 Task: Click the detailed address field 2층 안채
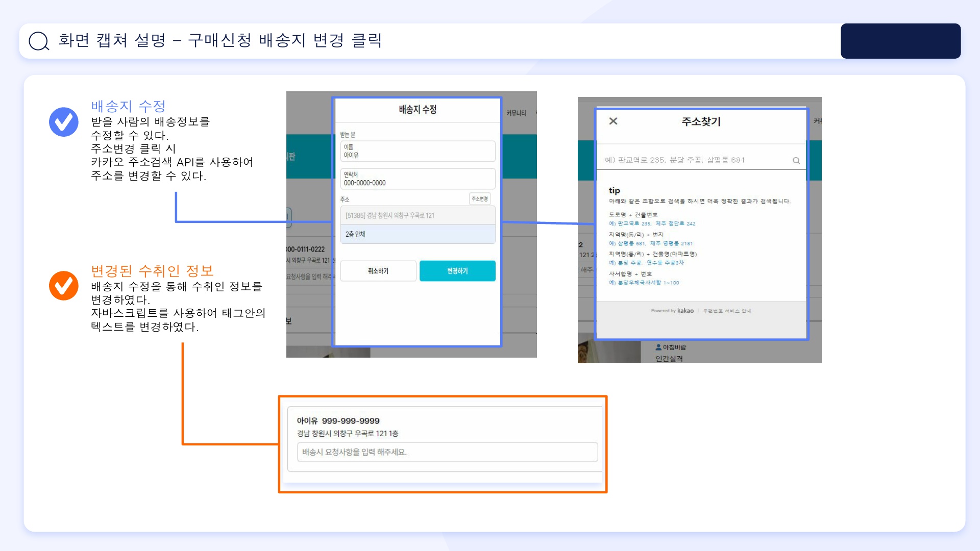tap(418, 234)
